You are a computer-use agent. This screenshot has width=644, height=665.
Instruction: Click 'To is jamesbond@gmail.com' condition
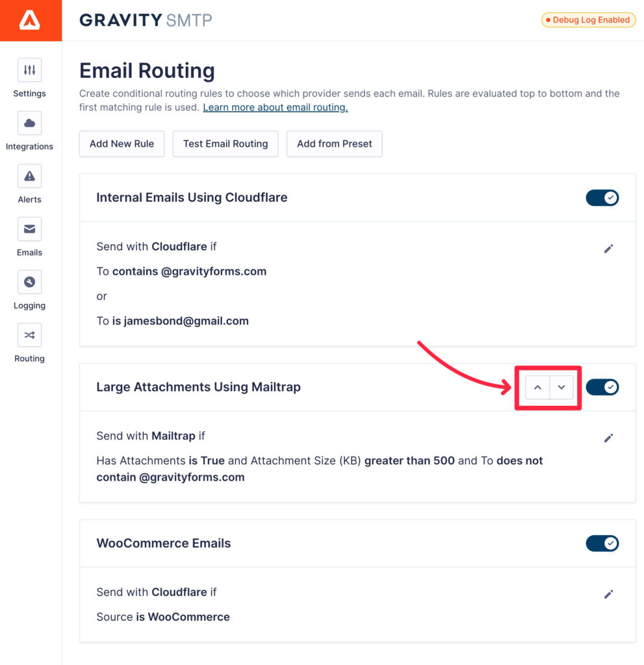(x=172, y=321)
